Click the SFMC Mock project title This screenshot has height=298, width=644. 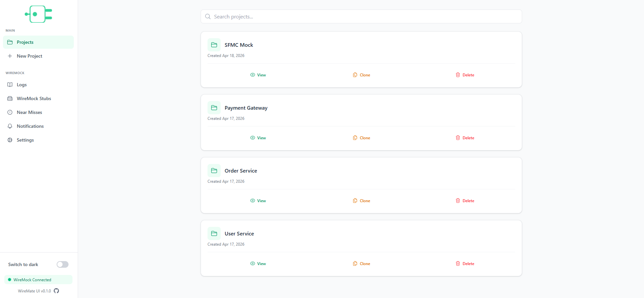coord(239,45)
